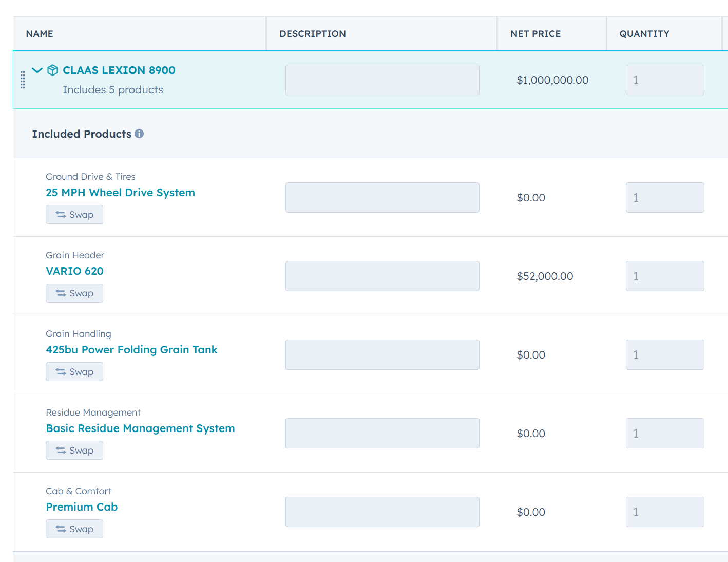Click the swap arrows icon beside 25 MPH Wheel Drive System
This screenshot has width=728, height=562.
click(60, 214)
